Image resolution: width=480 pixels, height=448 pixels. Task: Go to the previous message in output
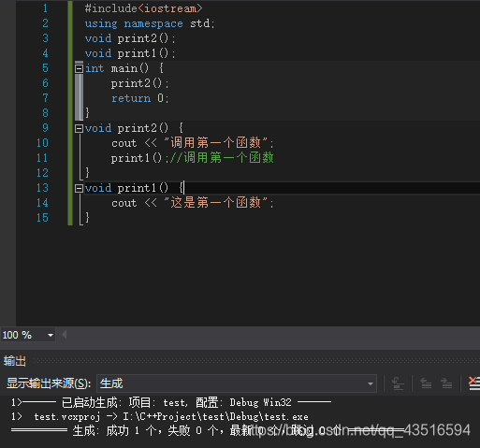tap(426, 383)
